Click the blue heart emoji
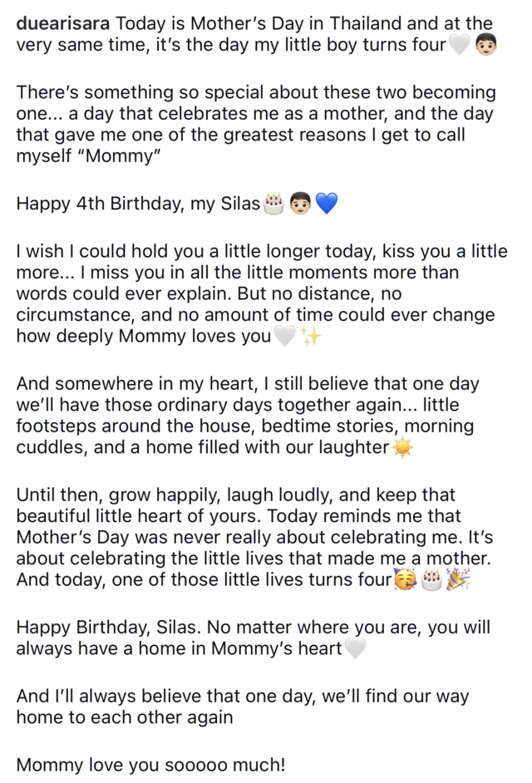The image size is (532, 783). tap(327, 204)
